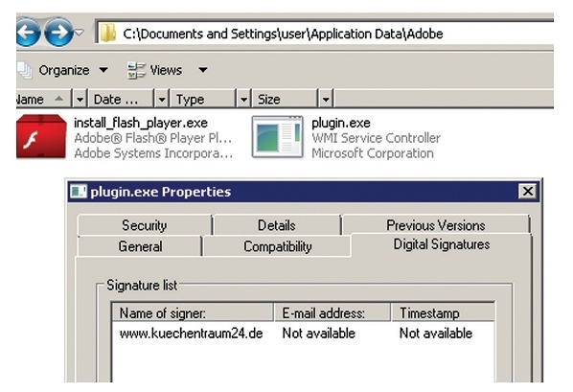Switch to the Security tab

coord(145,225)
